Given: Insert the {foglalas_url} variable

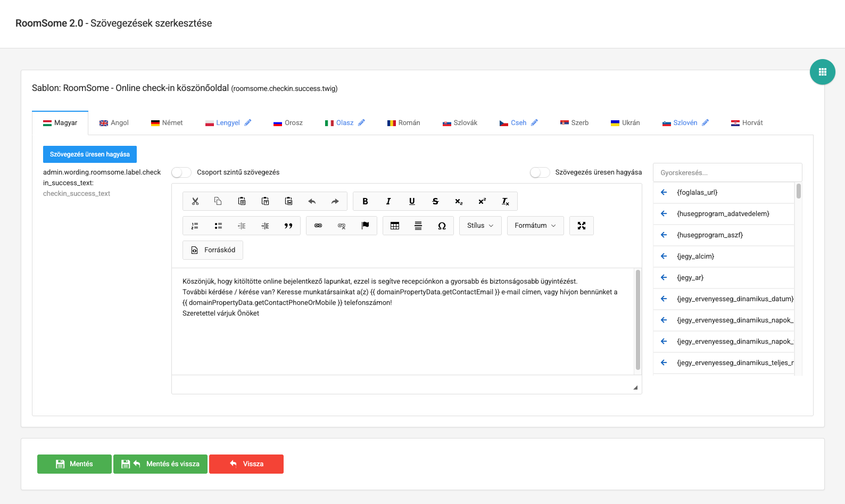Looking at the screenshot, I should [x=697, y=193].
